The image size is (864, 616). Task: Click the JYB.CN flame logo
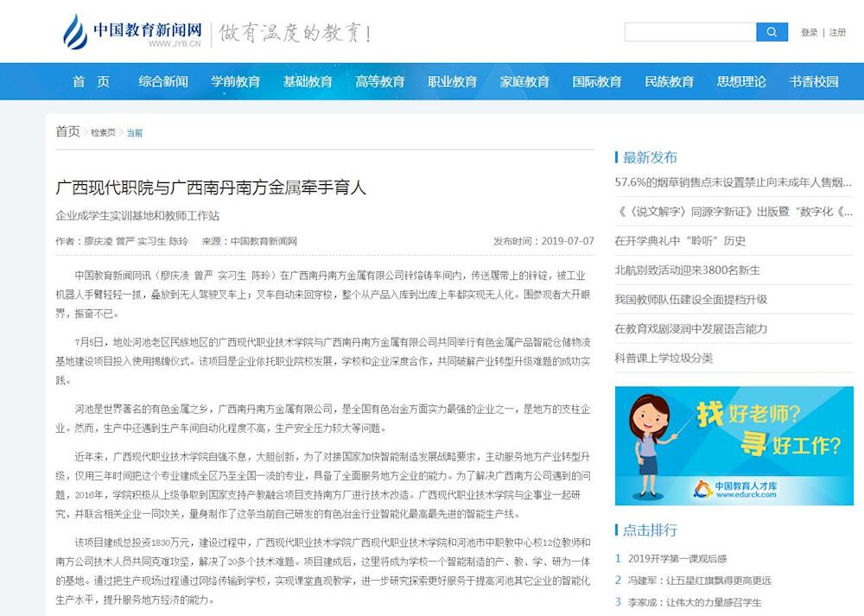click(76, 32)
